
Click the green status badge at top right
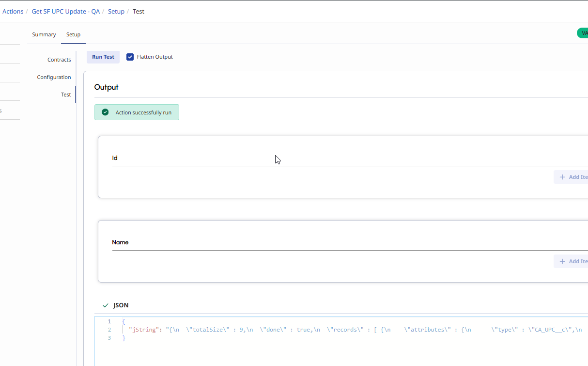click(x=582, y=33)
